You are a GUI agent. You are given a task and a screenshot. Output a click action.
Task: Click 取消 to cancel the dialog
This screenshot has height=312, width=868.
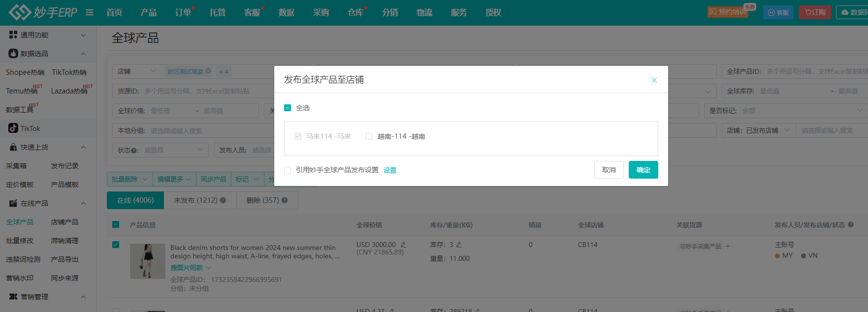point(609,170)
